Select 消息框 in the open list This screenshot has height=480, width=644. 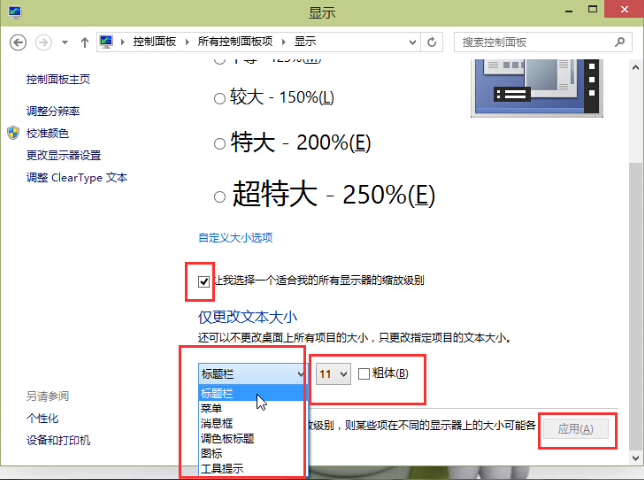[x=217, y=423]
